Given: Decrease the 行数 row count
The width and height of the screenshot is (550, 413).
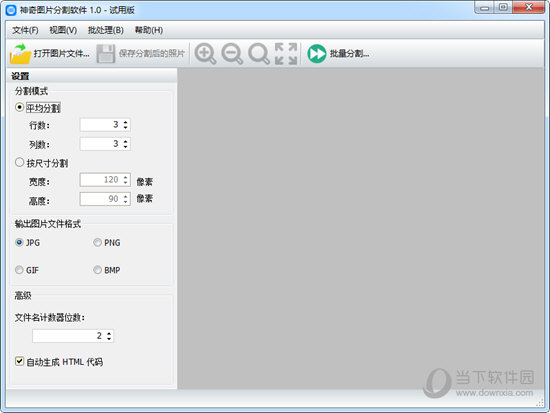Looking at the screenshot, I should (x=126, y=127).
